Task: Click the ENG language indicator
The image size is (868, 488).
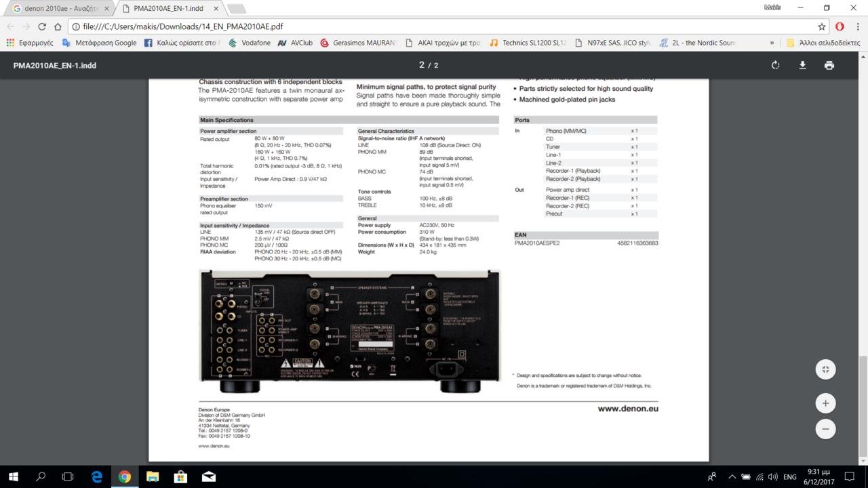Action: (x=790, y=477)
